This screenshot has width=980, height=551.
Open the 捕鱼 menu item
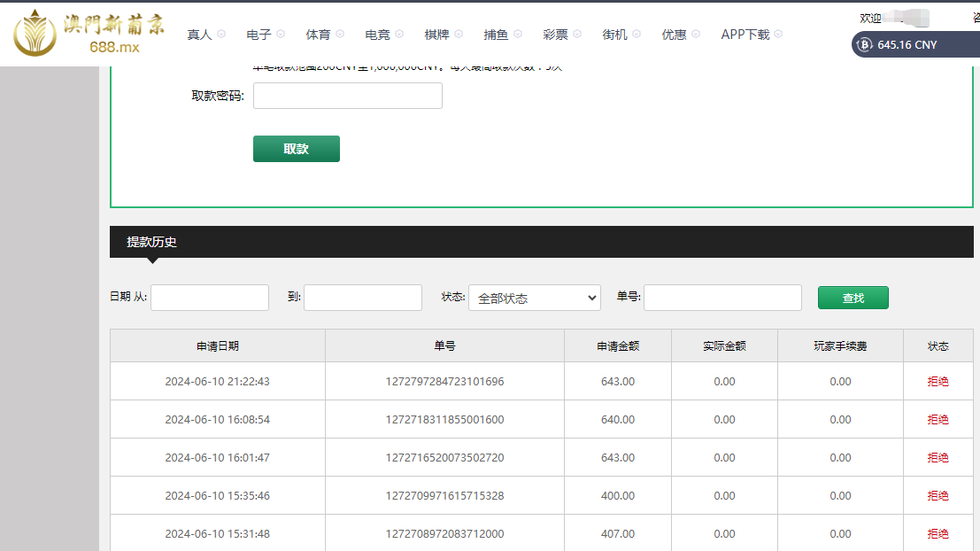pos(496,35)
